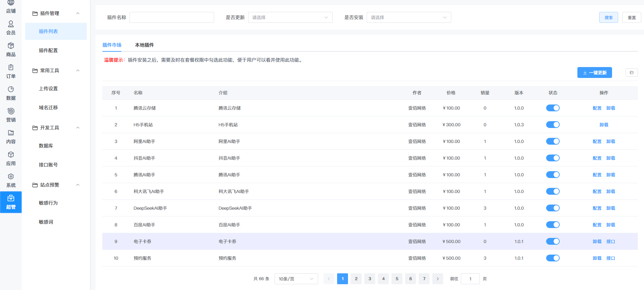Click the 一键更新 button

[595, 72]
